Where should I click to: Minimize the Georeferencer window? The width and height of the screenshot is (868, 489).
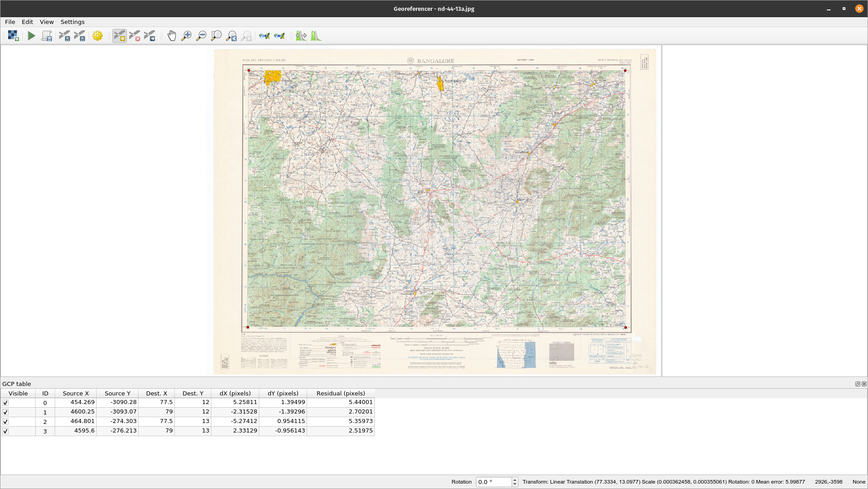829,9
